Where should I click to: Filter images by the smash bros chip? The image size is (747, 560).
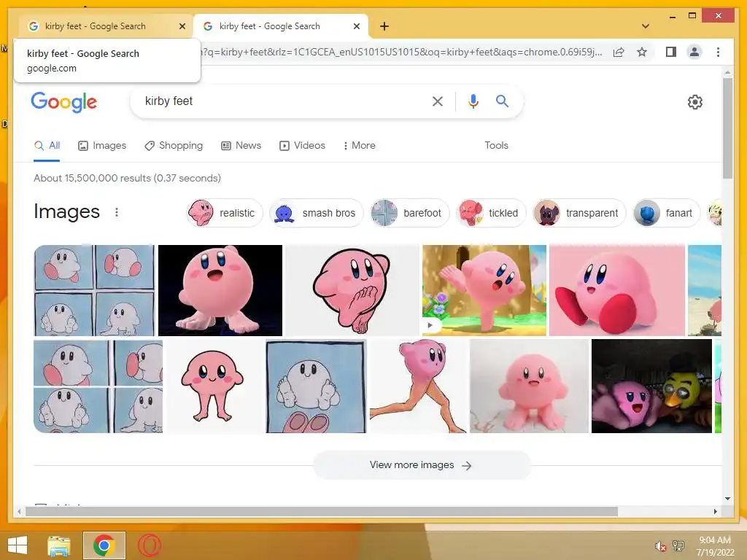317,213
